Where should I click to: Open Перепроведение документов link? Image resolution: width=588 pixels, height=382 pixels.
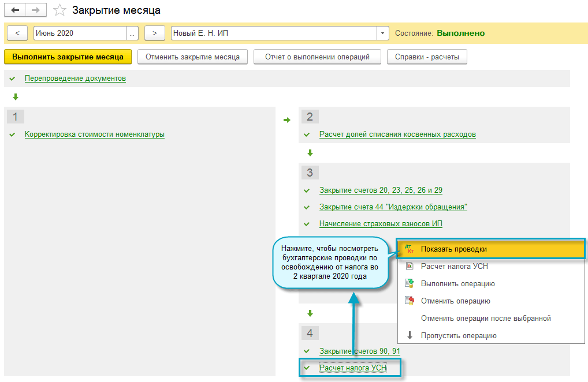[75, 78]
